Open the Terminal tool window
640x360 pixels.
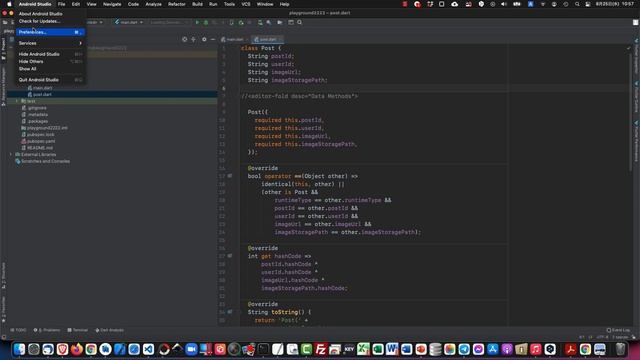point(78,330)
